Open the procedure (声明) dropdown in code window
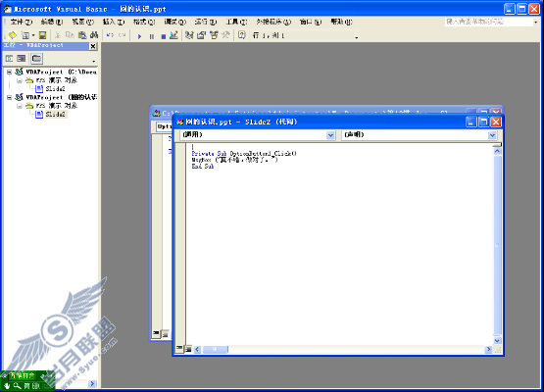Screen dimensions: 544x392 pos(492,135)
